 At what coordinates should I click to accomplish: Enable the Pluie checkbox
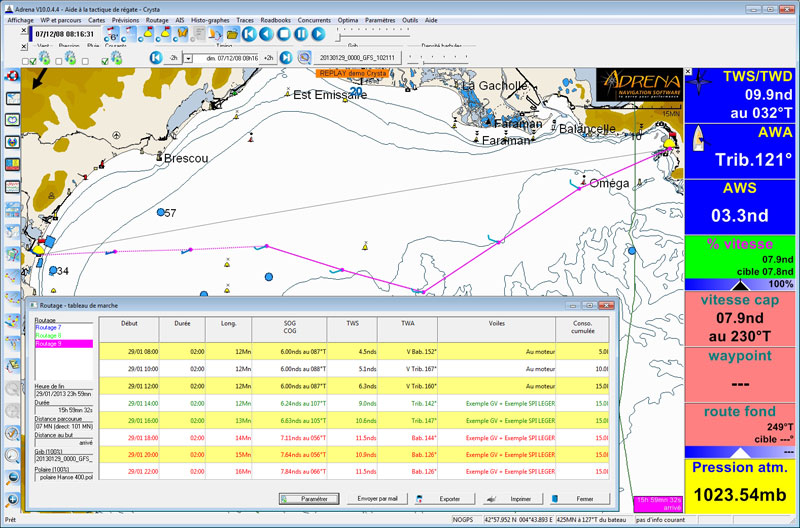85,61
